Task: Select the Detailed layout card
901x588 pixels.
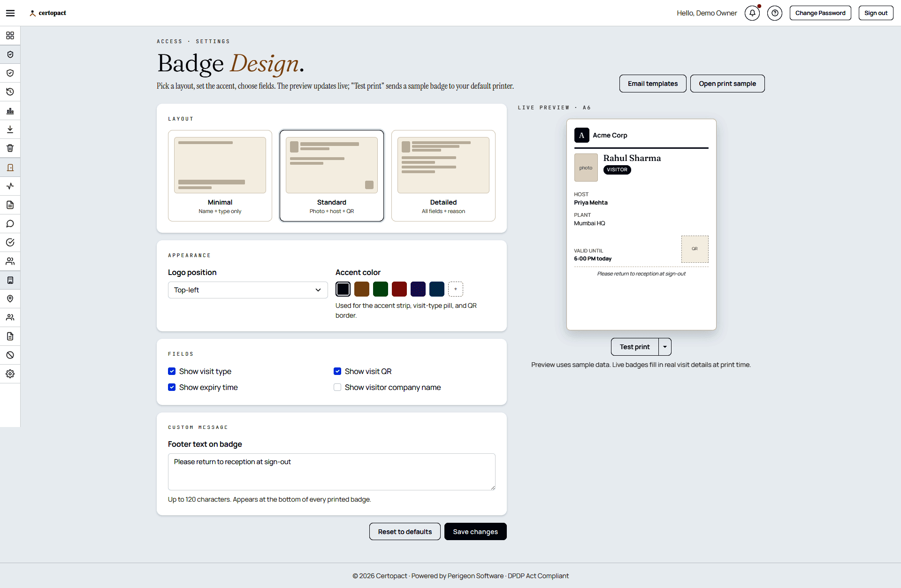Action: (x=443, y=176)
